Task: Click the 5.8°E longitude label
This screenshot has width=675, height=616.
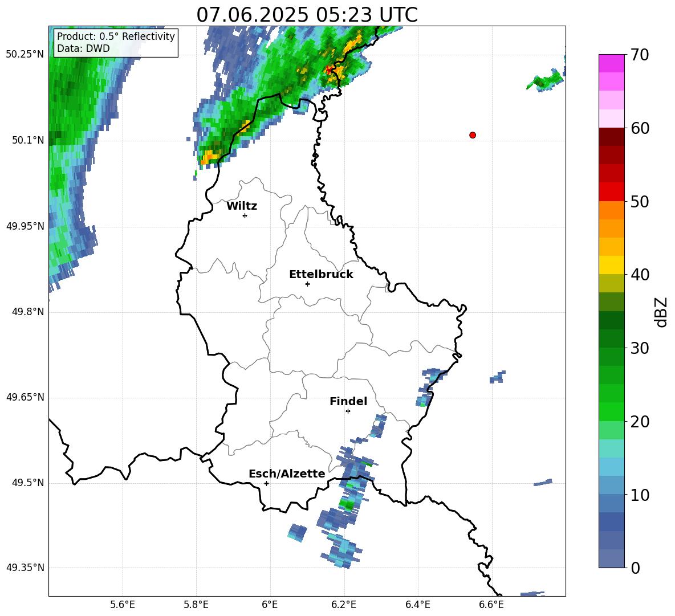Action: [196, 605]
